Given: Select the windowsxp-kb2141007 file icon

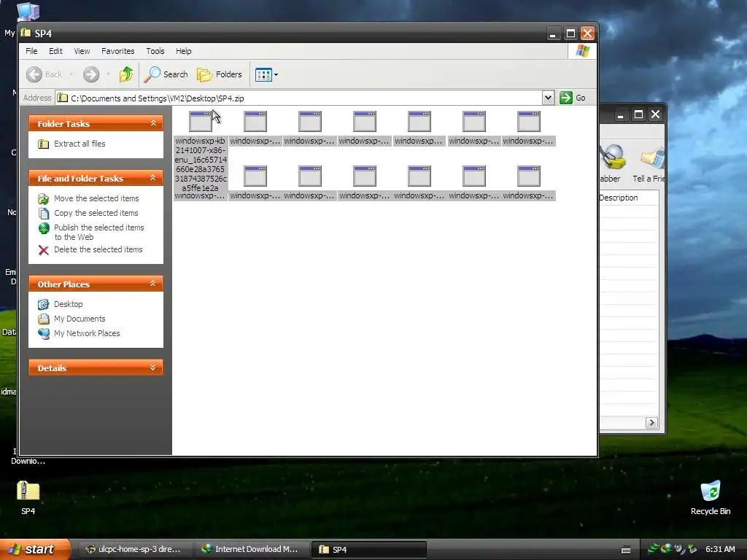Looking at the screenshot, I should (200, 122).
